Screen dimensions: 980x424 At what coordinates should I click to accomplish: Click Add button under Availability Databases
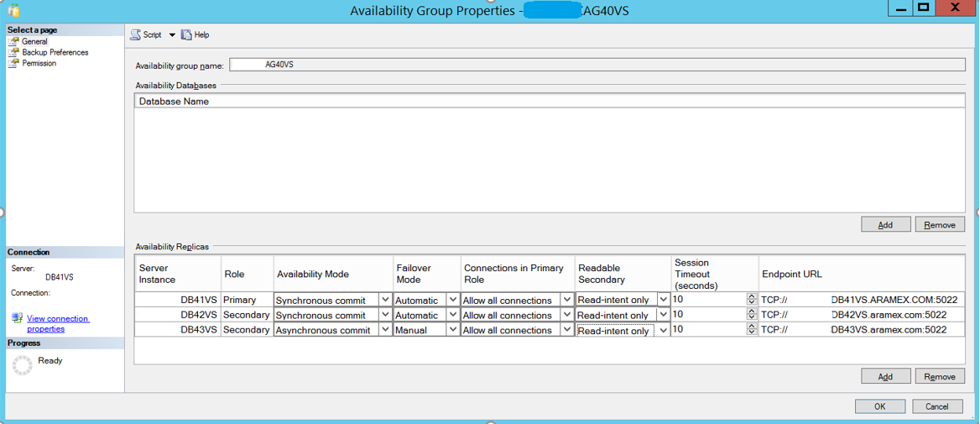[884, 225]
